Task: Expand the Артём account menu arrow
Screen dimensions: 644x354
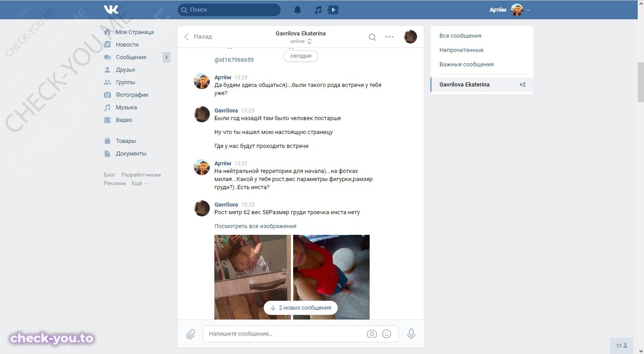Action: coord(528,10)
